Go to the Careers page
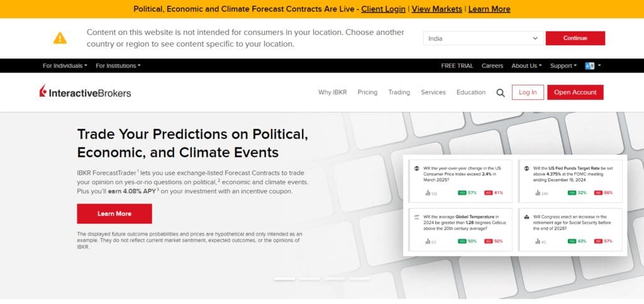The image size is (644, 304). click(x=492, y=66)
